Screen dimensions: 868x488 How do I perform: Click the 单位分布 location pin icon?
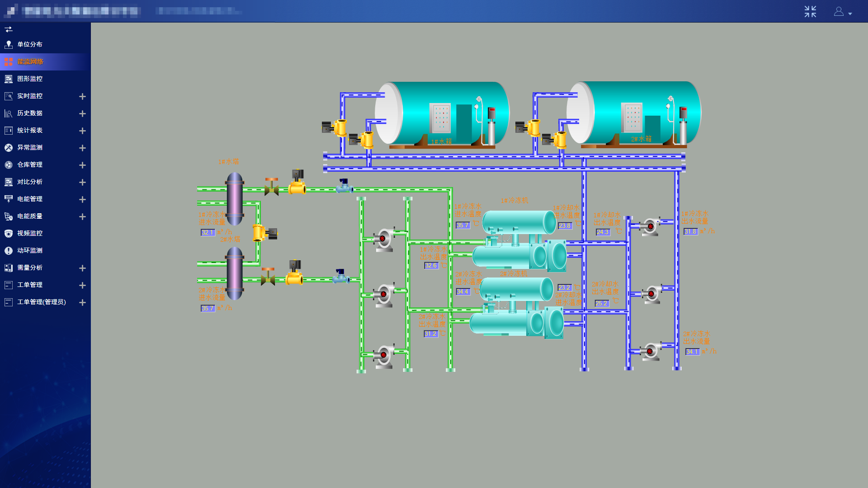8,44
